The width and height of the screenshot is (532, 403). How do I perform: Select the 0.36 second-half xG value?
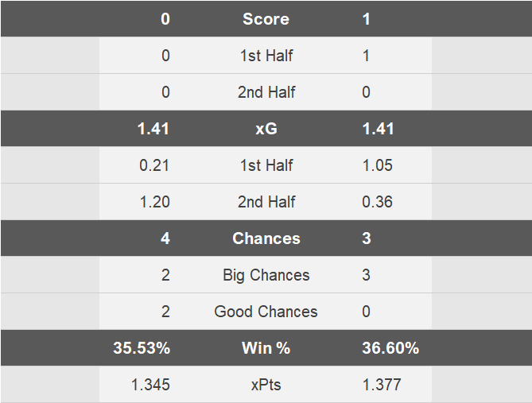click(x=378, y=202)
